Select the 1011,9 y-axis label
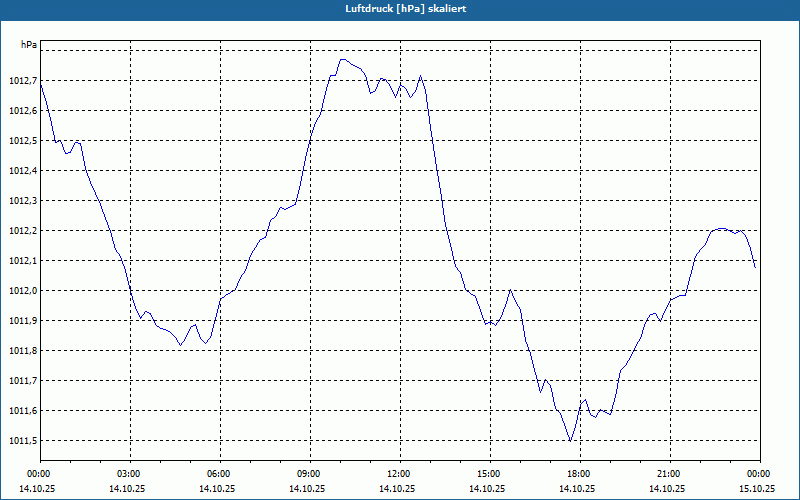The width and height of the screenshot is (800, 500). pyautogui.click(x=23, y=321)
